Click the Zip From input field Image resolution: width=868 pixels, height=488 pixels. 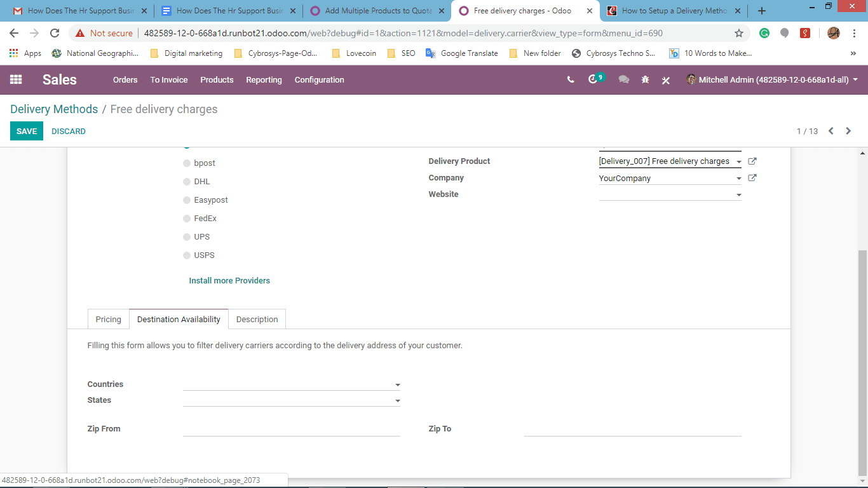tap(292, 429)
